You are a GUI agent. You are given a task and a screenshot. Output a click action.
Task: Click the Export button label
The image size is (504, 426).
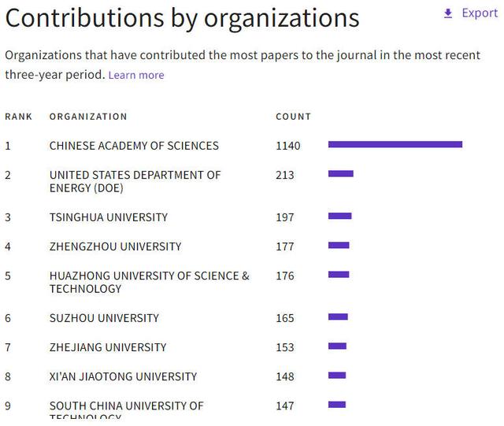[x=479, y=13]
